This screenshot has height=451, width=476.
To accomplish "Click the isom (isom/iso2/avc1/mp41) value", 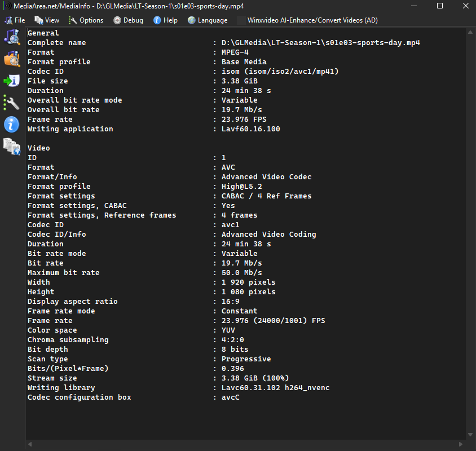I will coord(280,72).
